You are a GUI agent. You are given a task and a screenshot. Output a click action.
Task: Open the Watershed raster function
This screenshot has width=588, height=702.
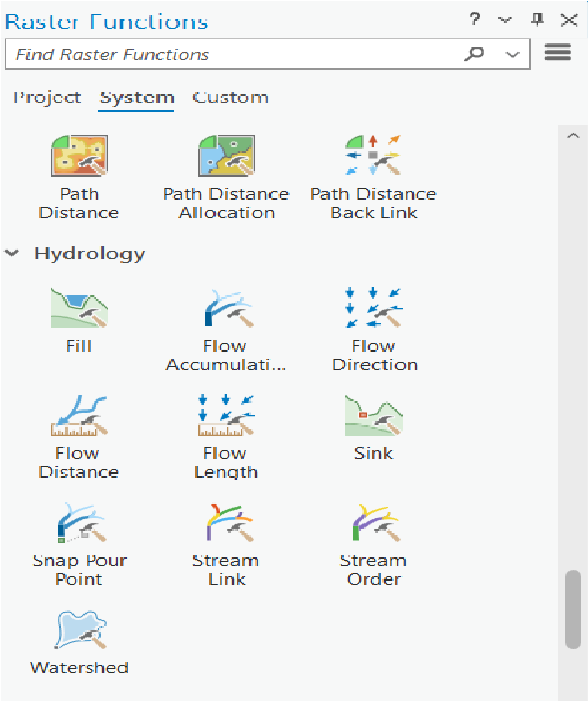pos(79,630)
